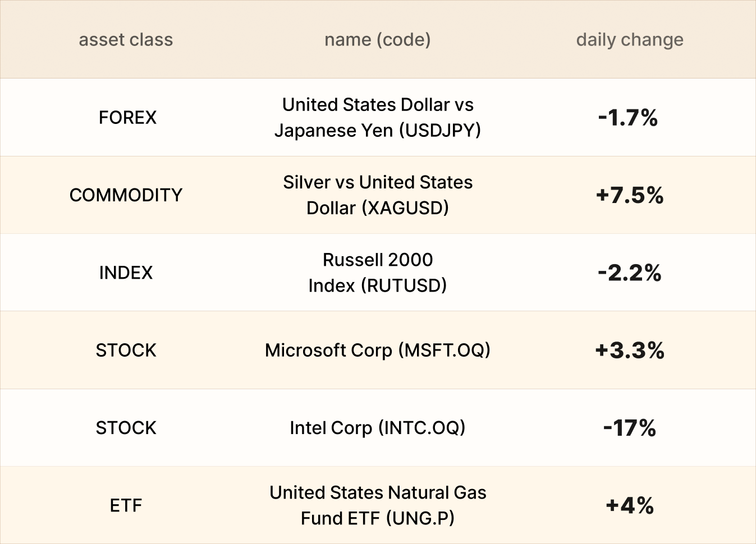Screen dimensions: 756x544
Task: Open United States Natural Gas Fund ETF (UNG.P)
Action: [377, 505]
